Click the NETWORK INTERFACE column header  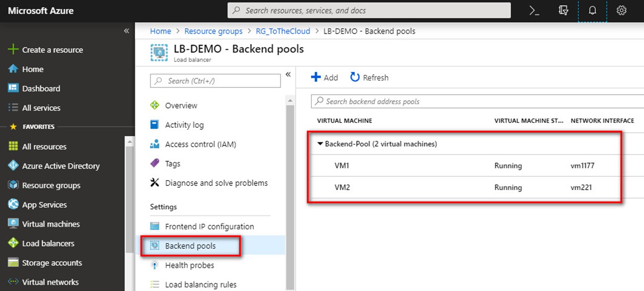602,121
